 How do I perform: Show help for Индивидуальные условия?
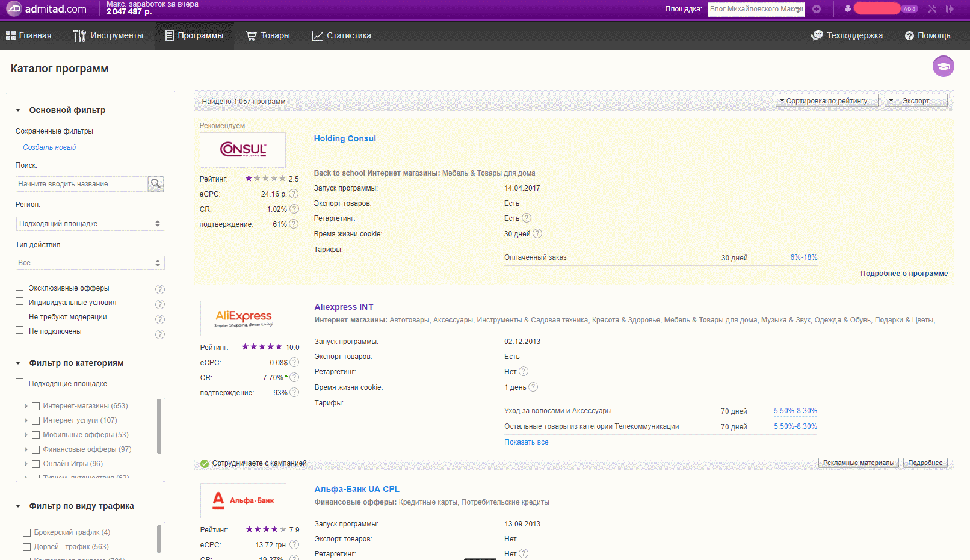point(160,304)
